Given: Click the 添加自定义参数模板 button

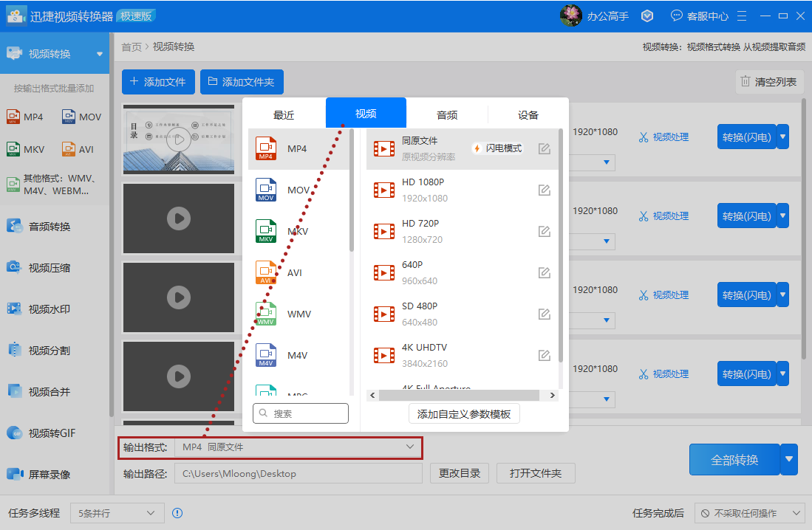Looking at the screenshot, I should tap(464, 414).
